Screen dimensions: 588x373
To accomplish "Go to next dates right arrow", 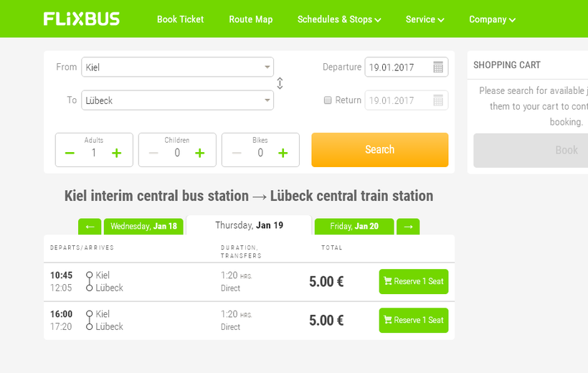I will pos(408,227).
